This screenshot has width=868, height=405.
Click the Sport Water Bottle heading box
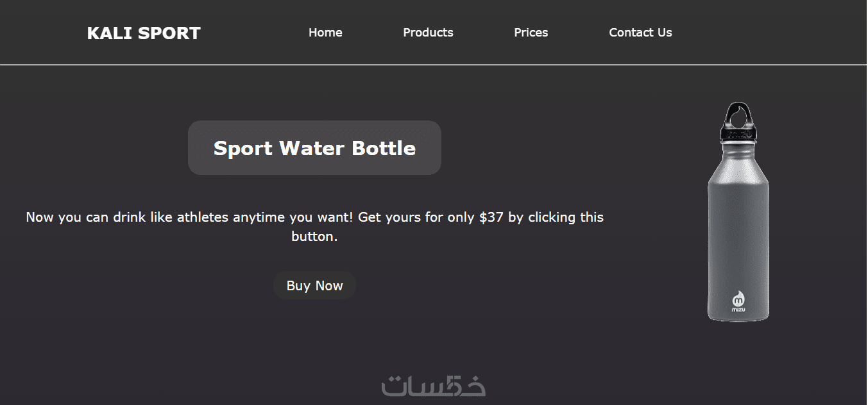click(x=314, y=148)
